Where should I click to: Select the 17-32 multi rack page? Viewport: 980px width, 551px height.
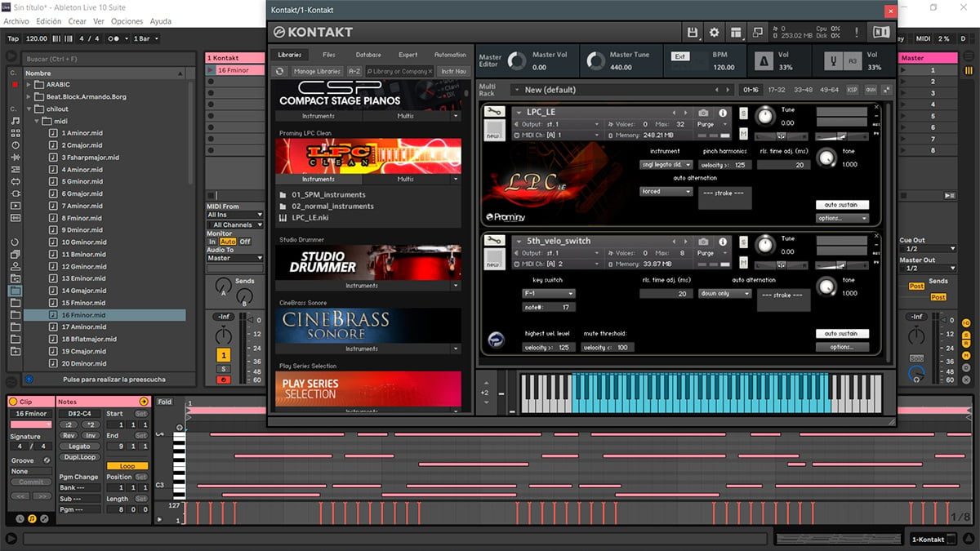point(777,90)
